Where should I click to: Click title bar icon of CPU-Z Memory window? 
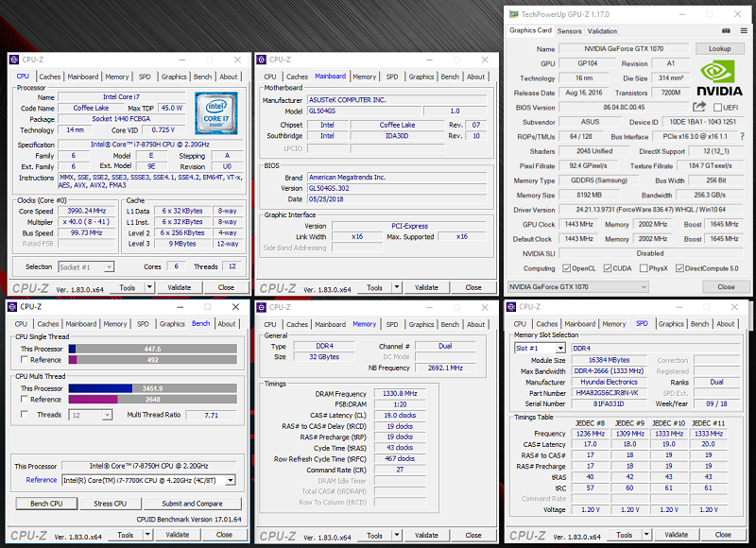click(x=262, y=307)
